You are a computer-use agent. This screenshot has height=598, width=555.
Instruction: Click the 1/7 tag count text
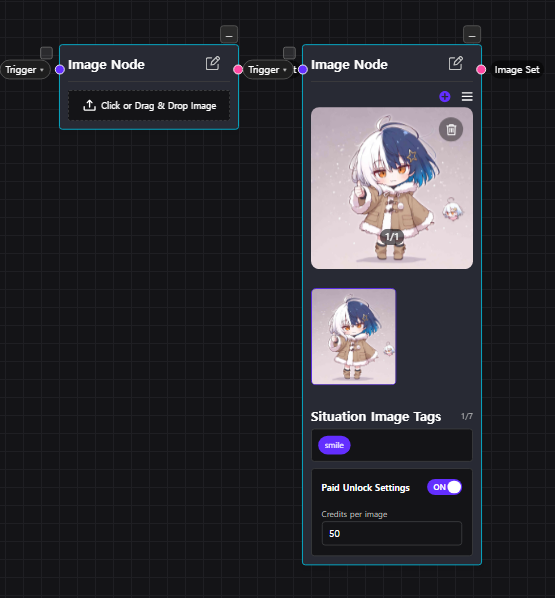click(x=467, y=416)
